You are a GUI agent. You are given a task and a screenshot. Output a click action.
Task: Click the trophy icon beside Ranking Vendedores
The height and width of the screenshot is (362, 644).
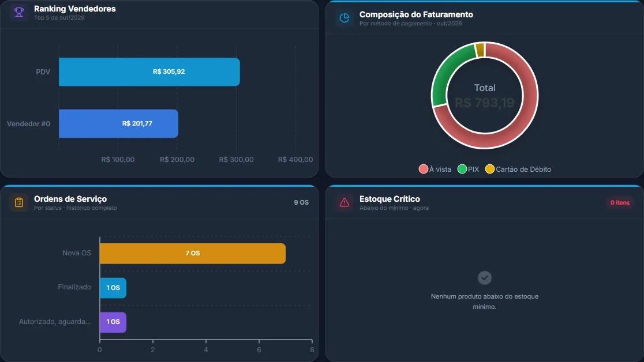(x=19, y=12)
